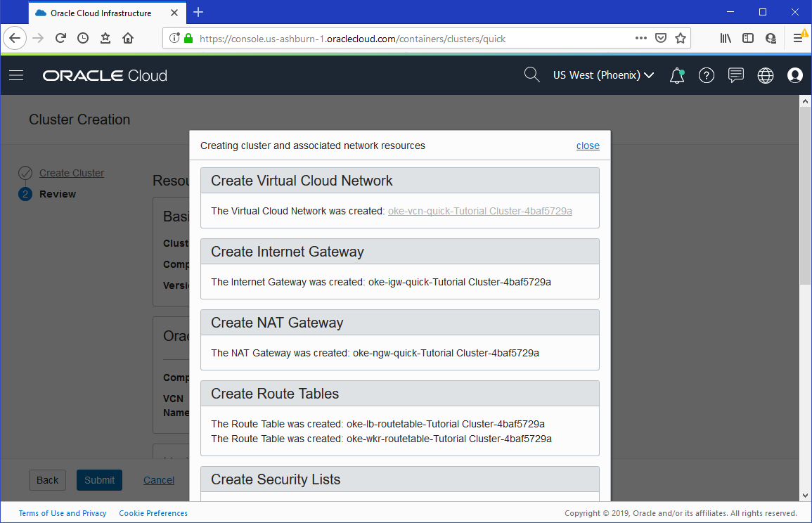Click the browser address bar URL

point(352,39)
